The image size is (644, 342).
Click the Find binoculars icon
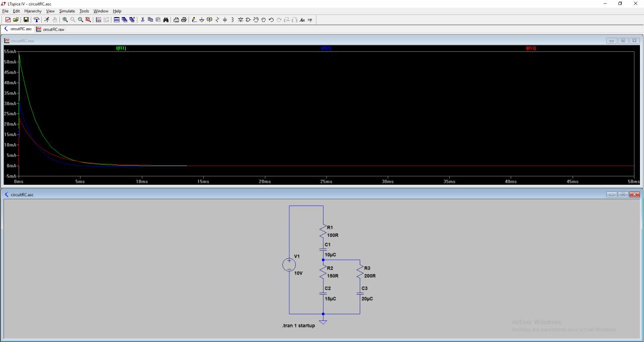166,20
